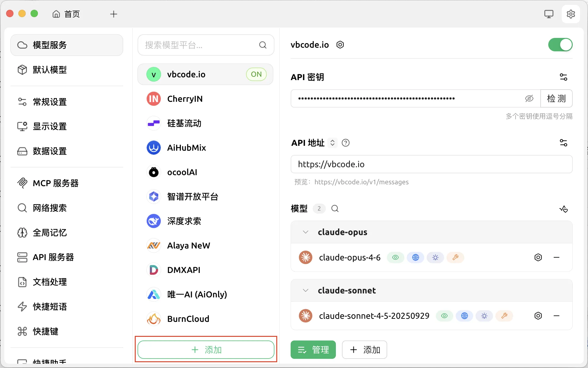Click wrench tag on claude-sonnet-4-5-20250929

504,316
